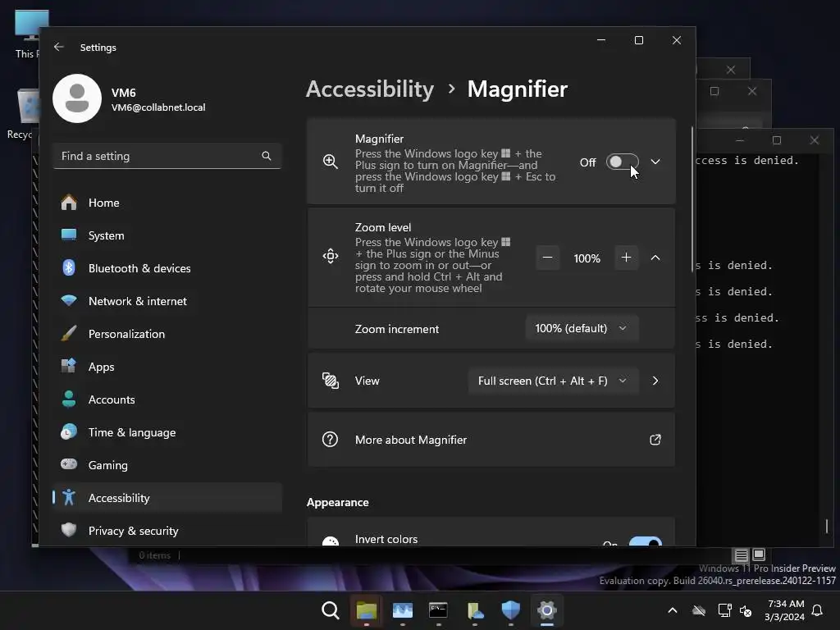Screen dimensions: 840x630
Task: Click the Accessibility breadcrumb link
Action: click(370, 89)
